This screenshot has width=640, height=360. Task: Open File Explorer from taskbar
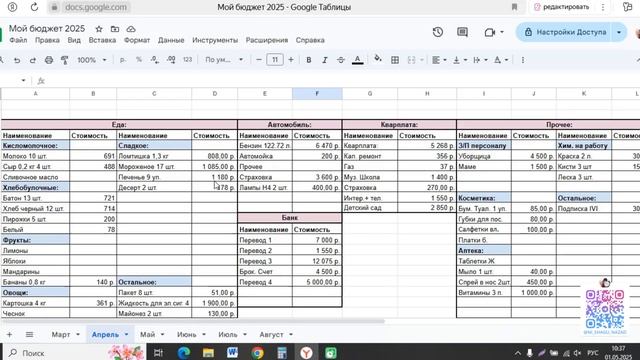[x=208, y=353]
